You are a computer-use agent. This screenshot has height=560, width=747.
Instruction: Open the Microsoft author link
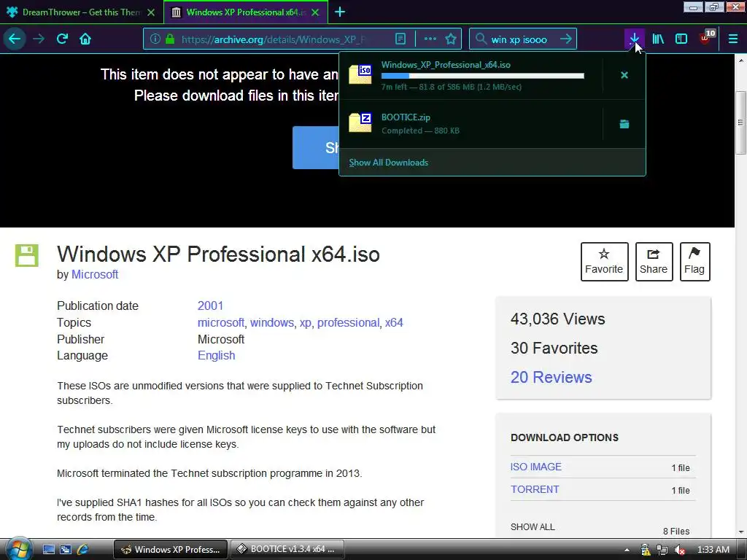click(x=95, y=274)
